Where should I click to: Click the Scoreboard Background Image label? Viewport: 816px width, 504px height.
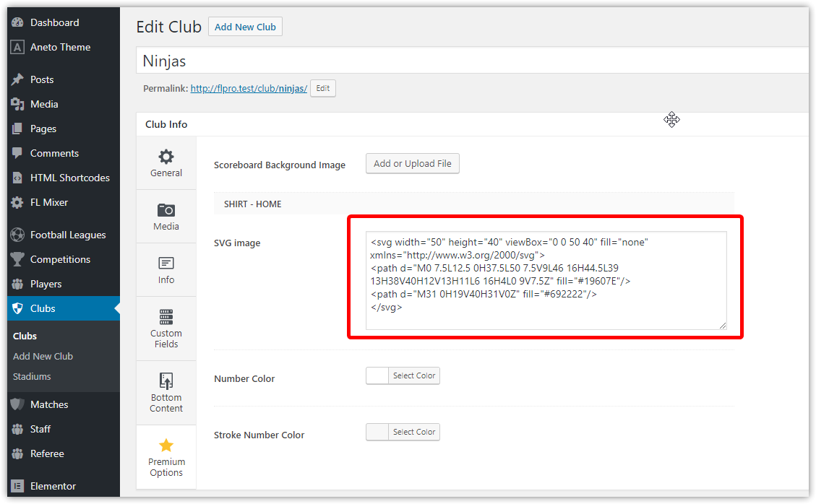click(280, 165)
